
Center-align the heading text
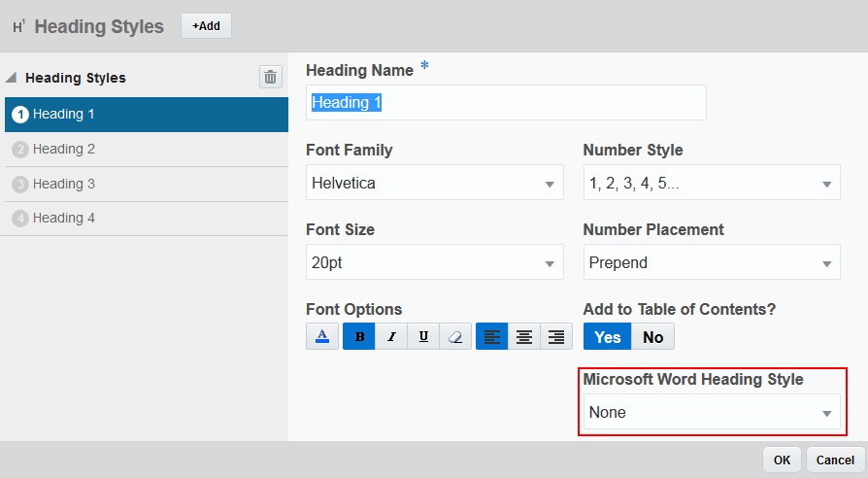(x=524, y=337)
